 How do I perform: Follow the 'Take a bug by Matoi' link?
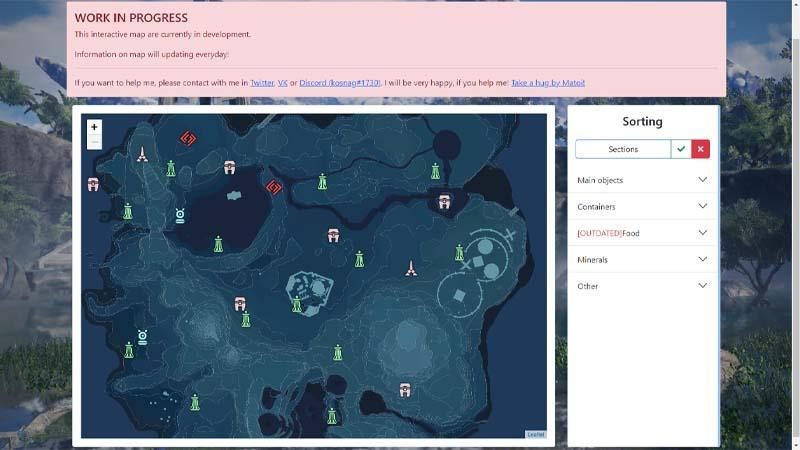[x=548, y=83]
